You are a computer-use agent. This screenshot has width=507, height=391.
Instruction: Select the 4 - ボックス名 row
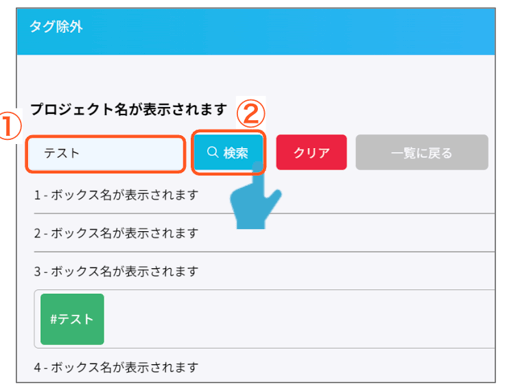264,367
